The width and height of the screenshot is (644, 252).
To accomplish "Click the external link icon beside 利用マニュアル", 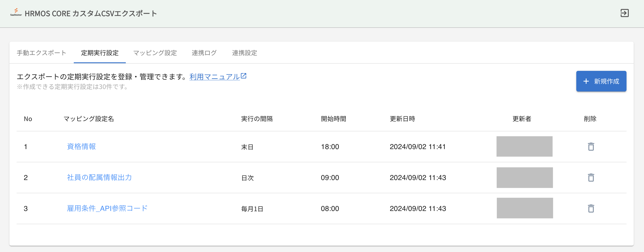I will click(x=244, y=76).
